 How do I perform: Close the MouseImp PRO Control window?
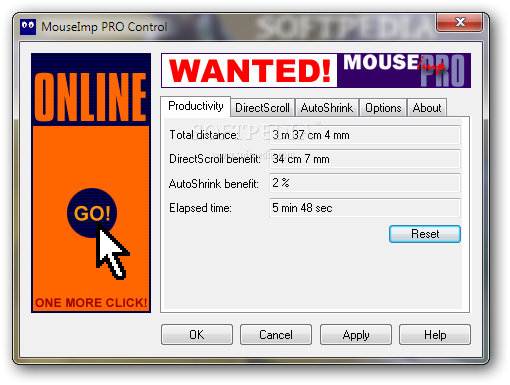tap(460, 22)
